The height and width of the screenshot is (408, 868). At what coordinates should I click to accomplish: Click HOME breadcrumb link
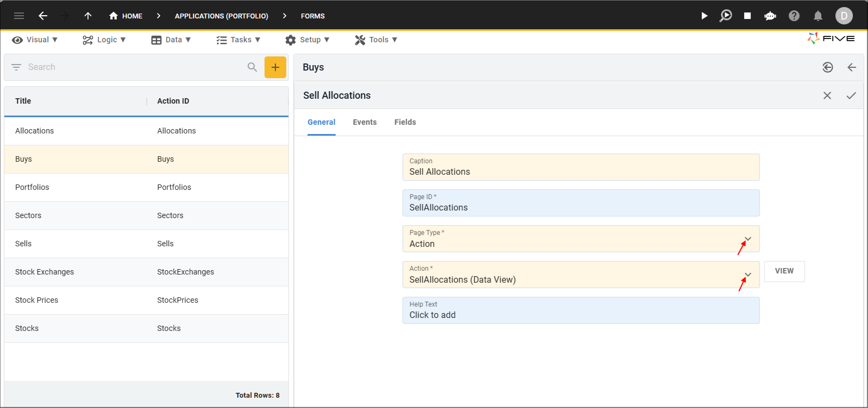(132, 16)
